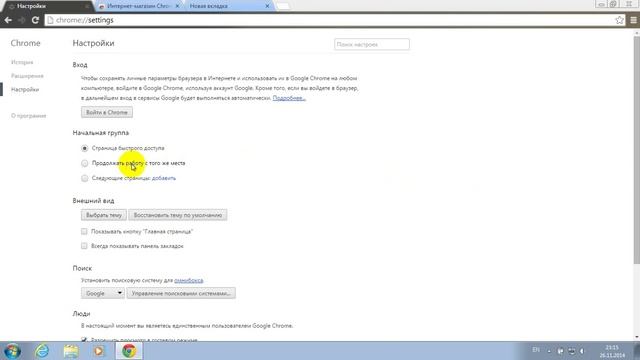640x360 pixels.
Task: Open the Action Center flag icon
Action: 560,351
